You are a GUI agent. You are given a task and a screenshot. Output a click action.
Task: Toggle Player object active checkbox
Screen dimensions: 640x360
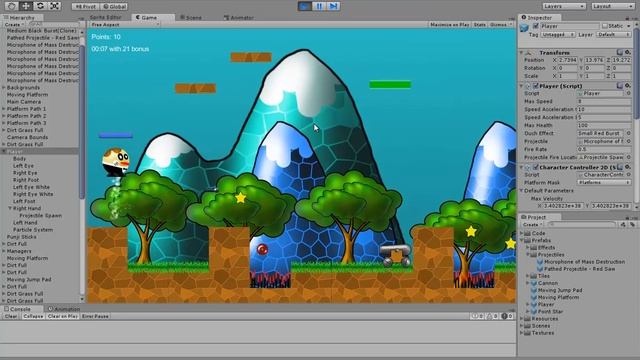pyautogui.click(x=536, y=26)
